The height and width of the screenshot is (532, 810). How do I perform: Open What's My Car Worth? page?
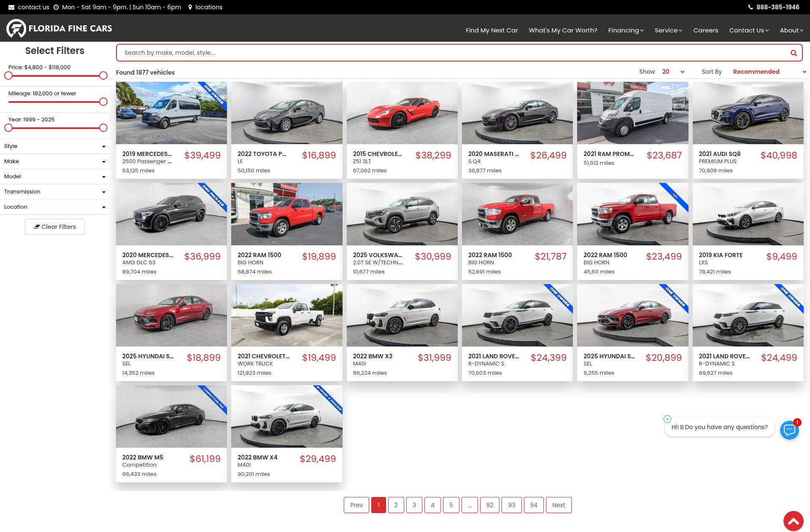click(x=563, y=30)
